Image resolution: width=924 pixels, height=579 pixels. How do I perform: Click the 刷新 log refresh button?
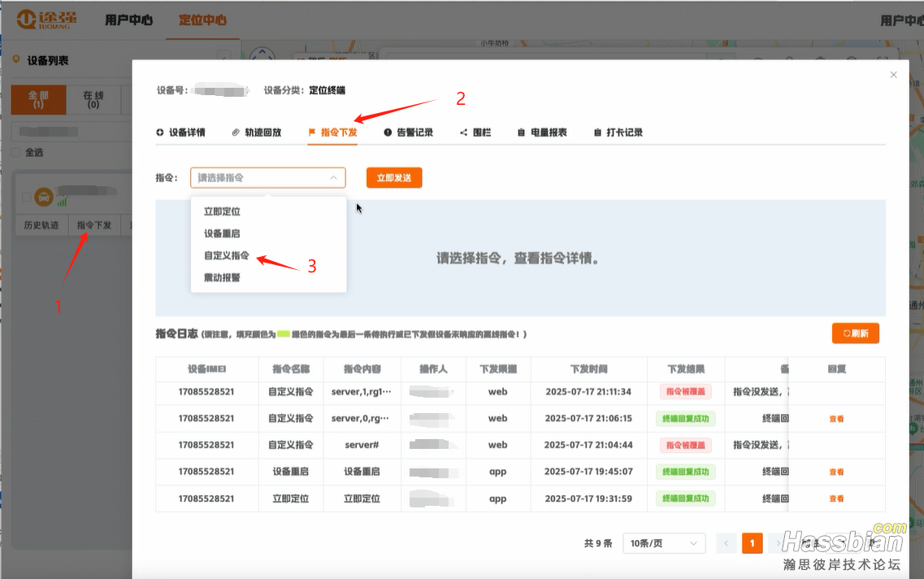tap(856, 333)
